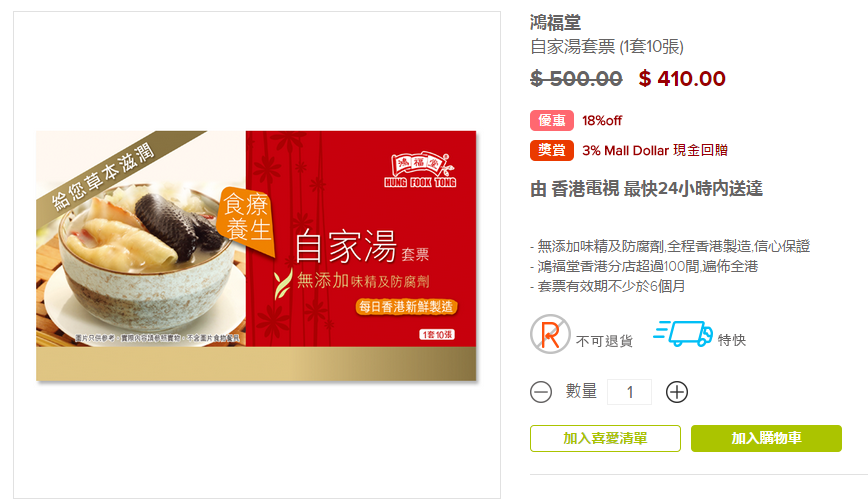Image resolution: width=868 pixels, height=502 pixels.
Task: Click the 18%off promotion text
Action: point(602,121)
